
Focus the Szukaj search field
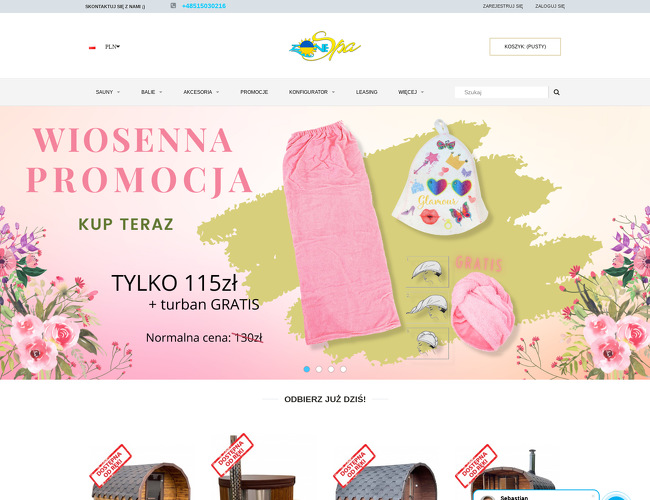coord(501,92)
